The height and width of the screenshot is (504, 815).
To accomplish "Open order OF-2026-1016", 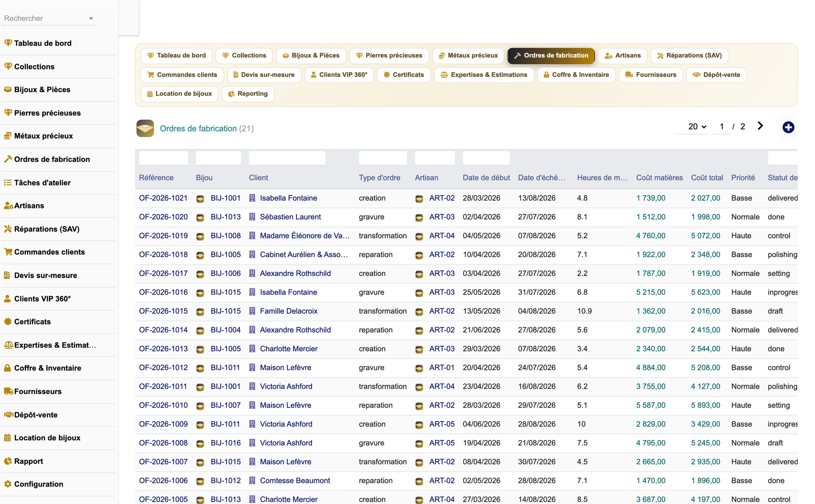I will tap(163, 292).
